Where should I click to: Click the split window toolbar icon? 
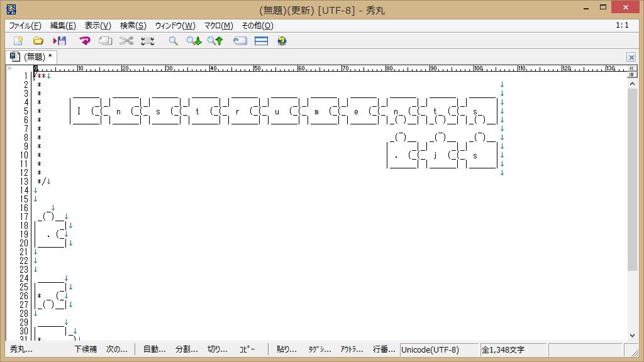coord(261,41)
